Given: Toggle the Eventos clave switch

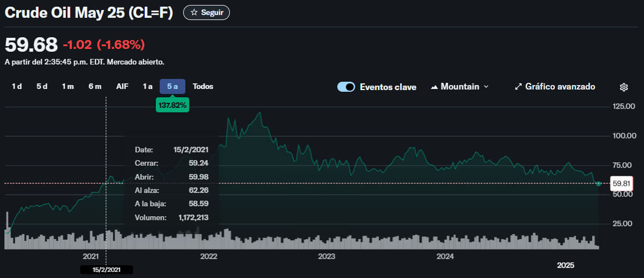Looking at the screenshot, I should point(346,87).
